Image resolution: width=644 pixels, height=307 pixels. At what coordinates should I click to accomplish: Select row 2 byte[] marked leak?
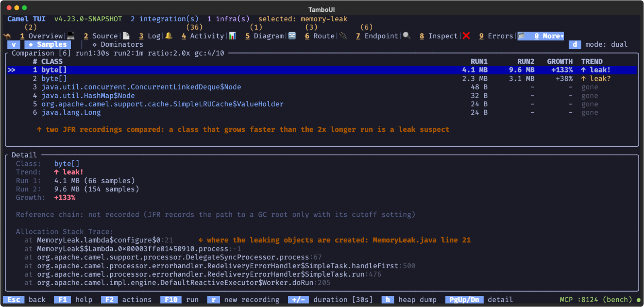pyautogui.click(x=322, y=79)
